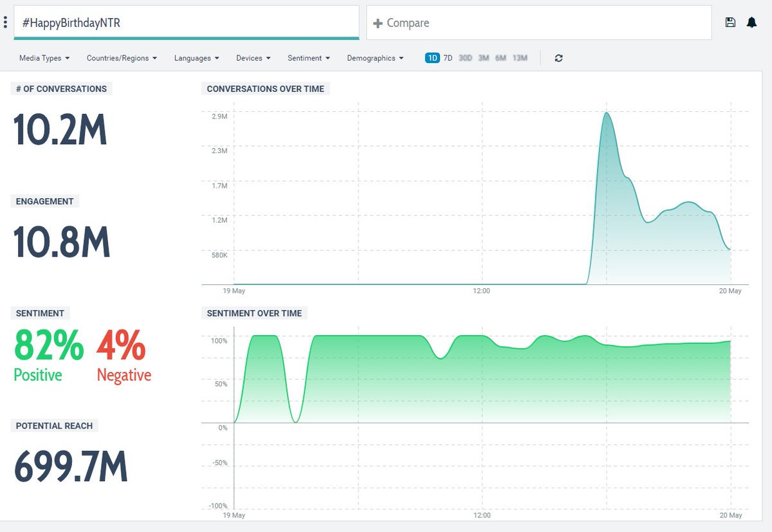The height and width of the screenshot is (532, 772).
Task: Click the 12:00 label under the conversations chart
Action: [x=481, y=291]
